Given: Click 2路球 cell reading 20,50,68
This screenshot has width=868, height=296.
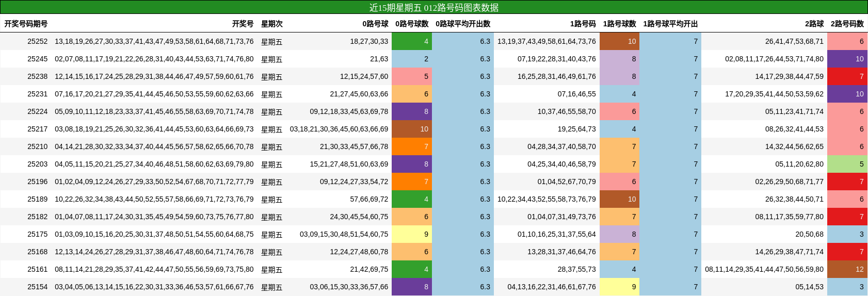Looking at the screenshot, I should (809, 234).
